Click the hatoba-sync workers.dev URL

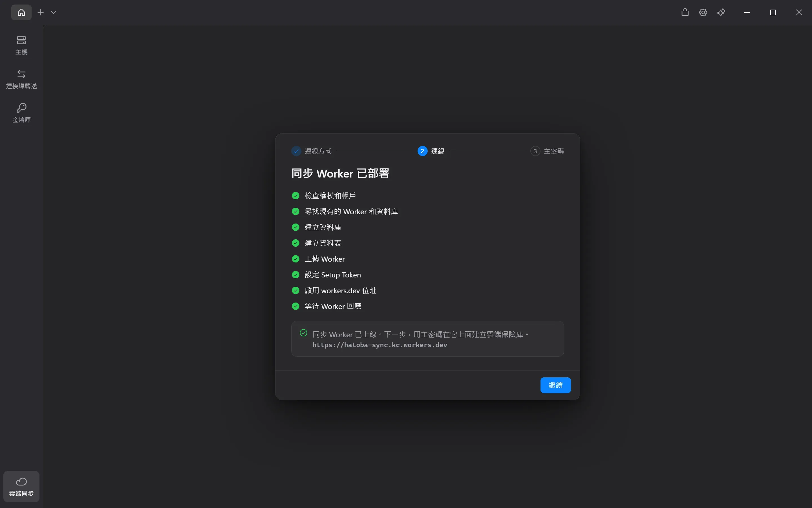point(379,345)
